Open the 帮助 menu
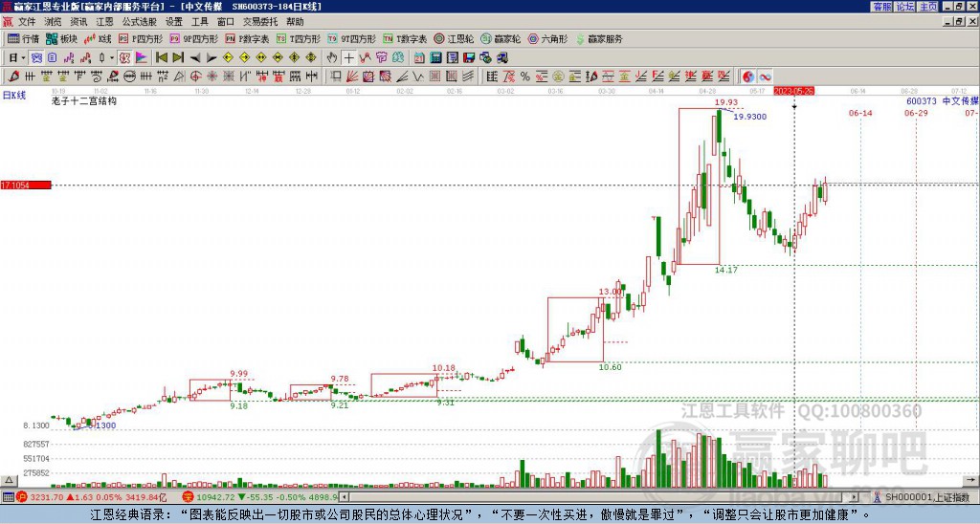 click(x=295, y=22)
